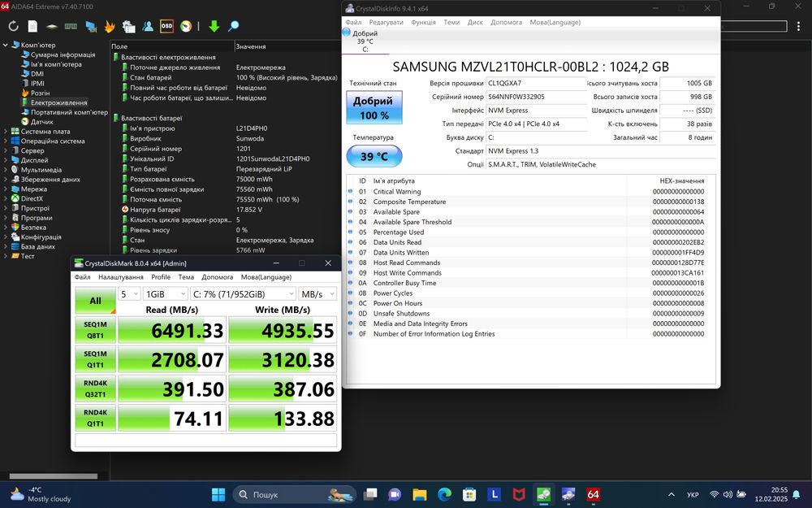Expand the Мережа tree node
Screen dimensions: 812x508
[x=5, y=189]
